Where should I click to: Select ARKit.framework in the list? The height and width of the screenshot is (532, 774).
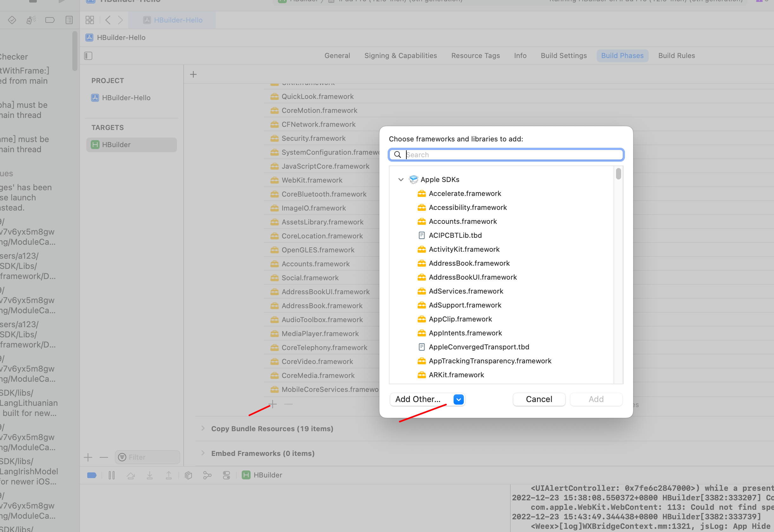point(456,375)
